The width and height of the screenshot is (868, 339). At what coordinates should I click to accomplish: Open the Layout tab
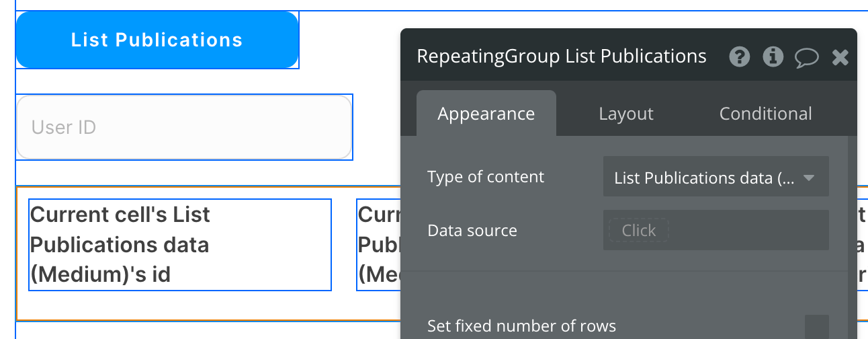pos(625,114)
